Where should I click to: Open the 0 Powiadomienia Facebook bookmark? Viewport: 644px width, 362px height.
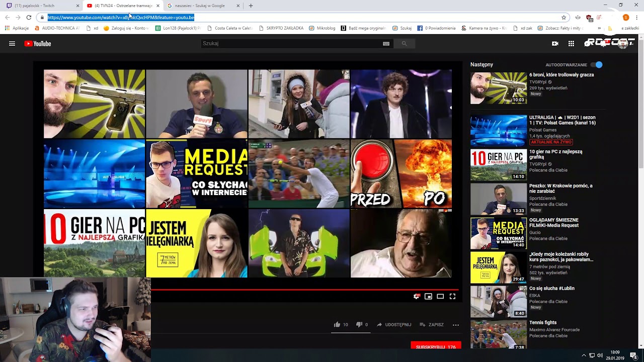coord(437,28)
